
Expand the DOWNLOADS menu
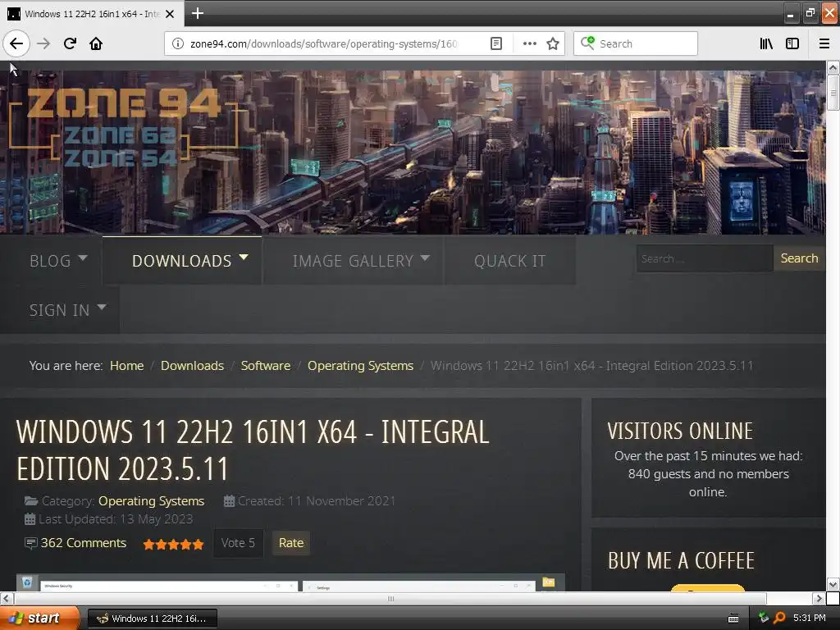(182, 260)
